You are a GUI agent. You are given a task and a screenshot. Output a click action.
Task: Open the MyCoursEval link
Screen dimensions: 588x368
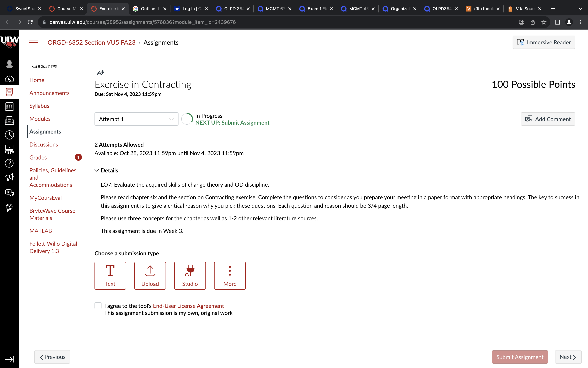click(45, 198)
